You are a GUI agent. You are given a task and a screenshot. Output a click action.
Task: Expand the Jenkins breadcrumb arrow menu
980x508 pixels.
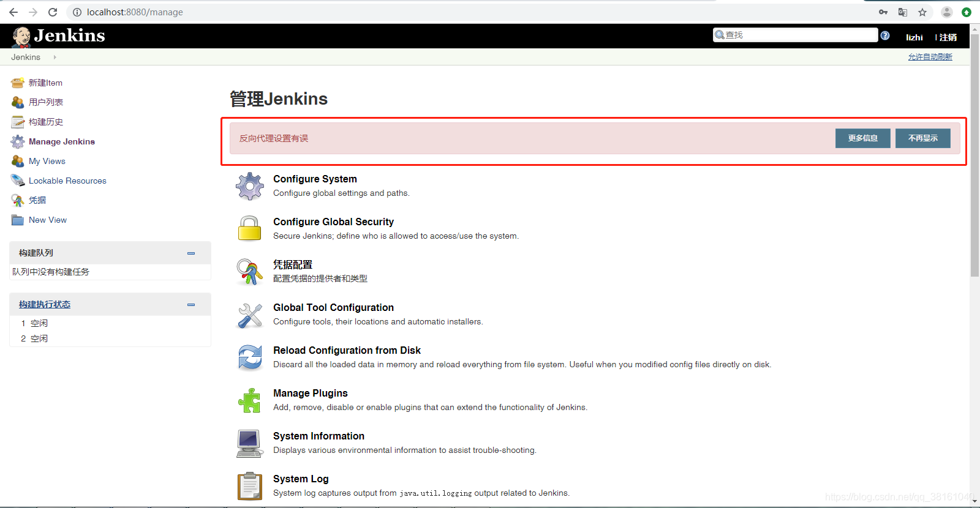click(55, 57)
